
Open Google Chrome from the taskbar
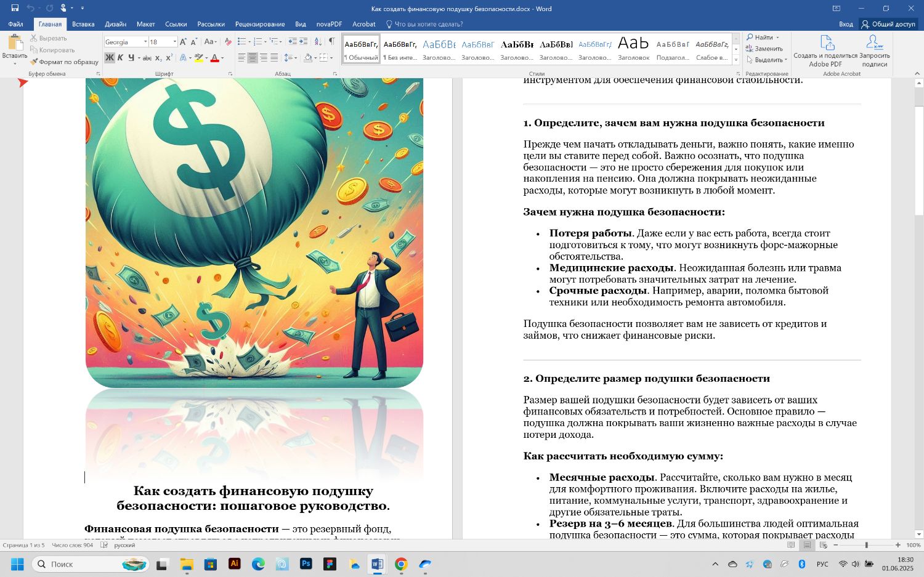tap(401, 563)
